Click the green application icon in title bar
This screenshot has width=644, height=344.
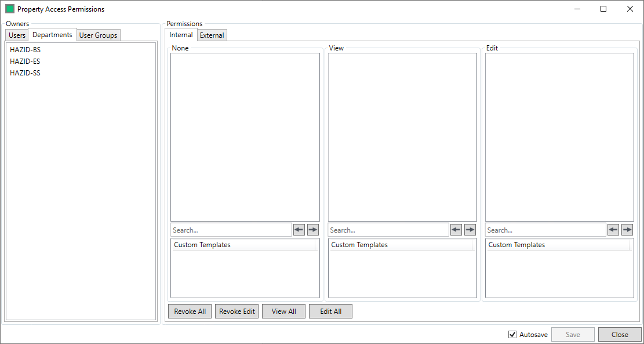click(x=10, y=9)
